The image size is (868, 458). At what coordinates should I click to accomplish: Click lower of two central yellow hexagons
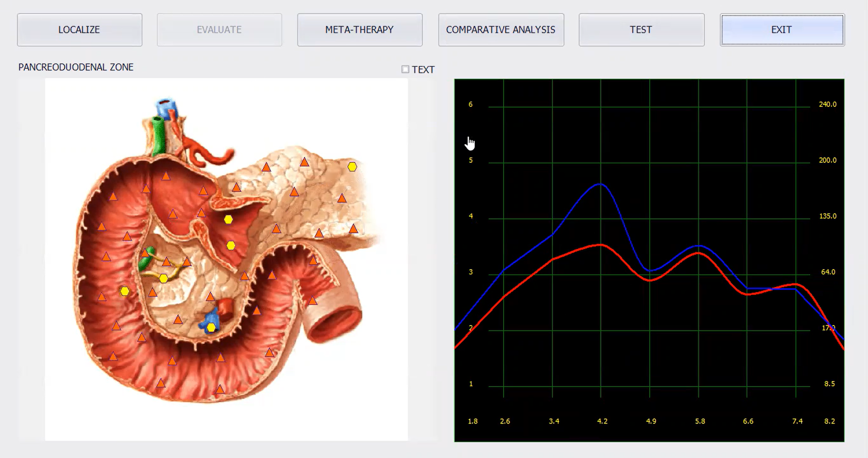coord(231,246)
